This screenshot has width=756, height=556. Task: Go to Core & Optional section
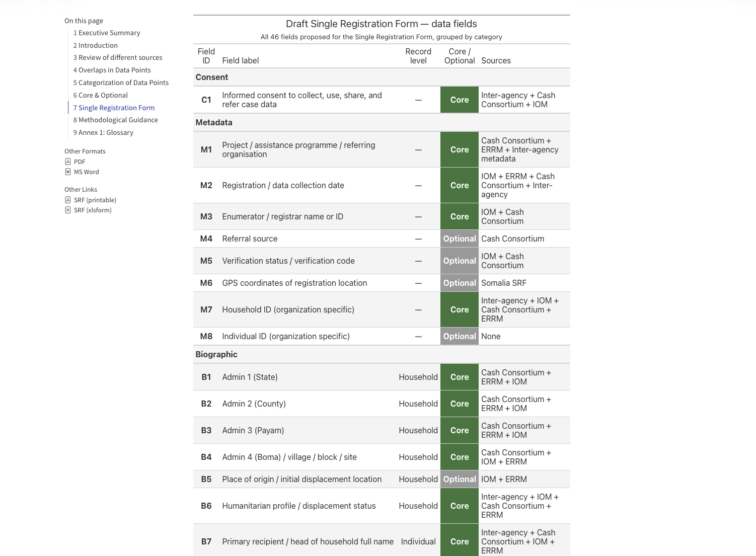point(101,95)
